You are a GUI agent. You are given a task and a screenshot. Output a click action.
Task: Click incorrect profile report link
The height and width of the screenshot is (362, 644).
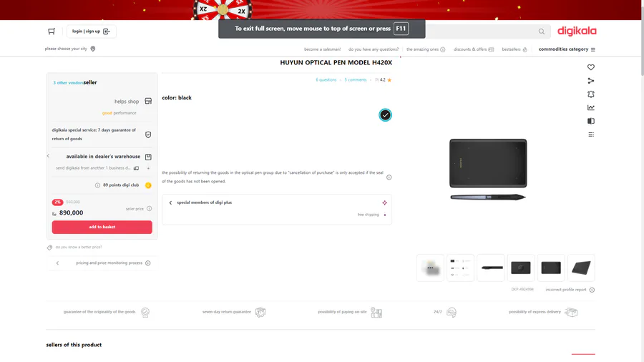[565, 290]
